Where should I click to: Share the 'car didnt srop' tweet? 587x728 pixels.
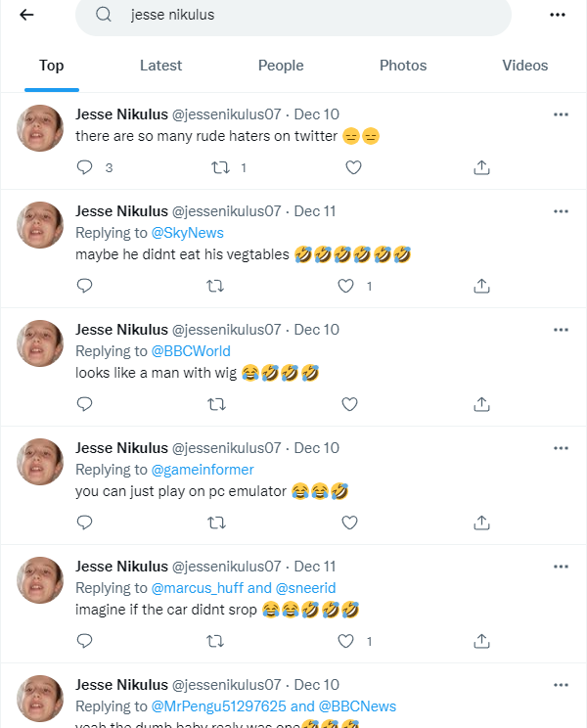tap(481, 641)
